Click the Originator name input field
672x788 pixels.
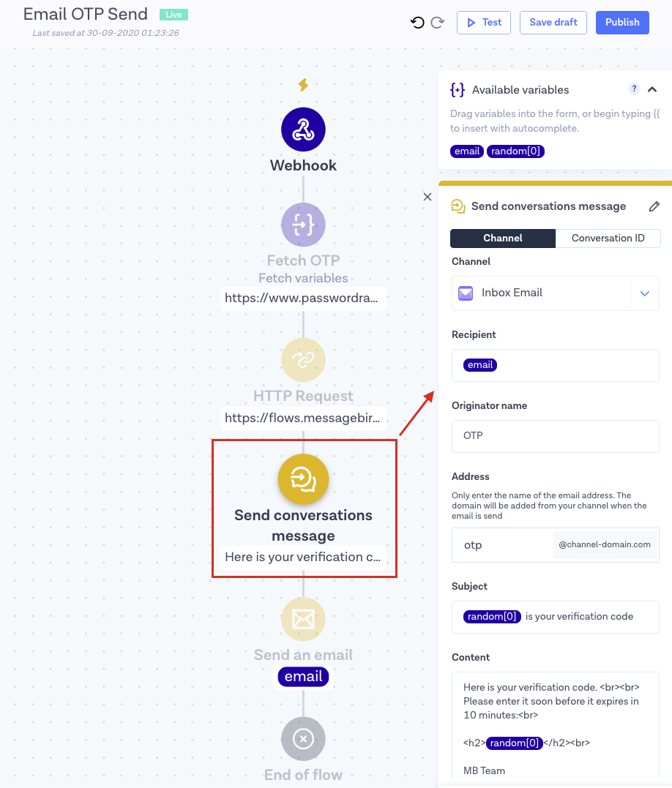tap(555, 436)
